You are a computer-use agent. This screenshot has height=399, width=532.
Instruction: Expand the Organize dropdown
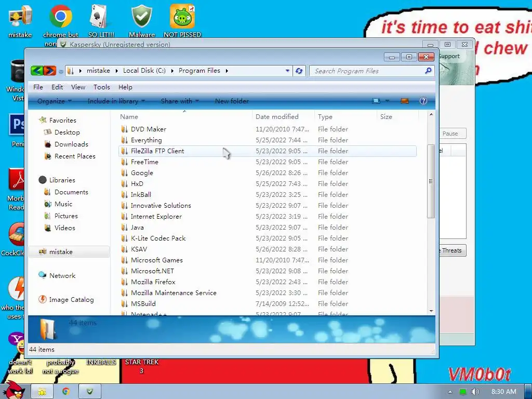(54, 101)
